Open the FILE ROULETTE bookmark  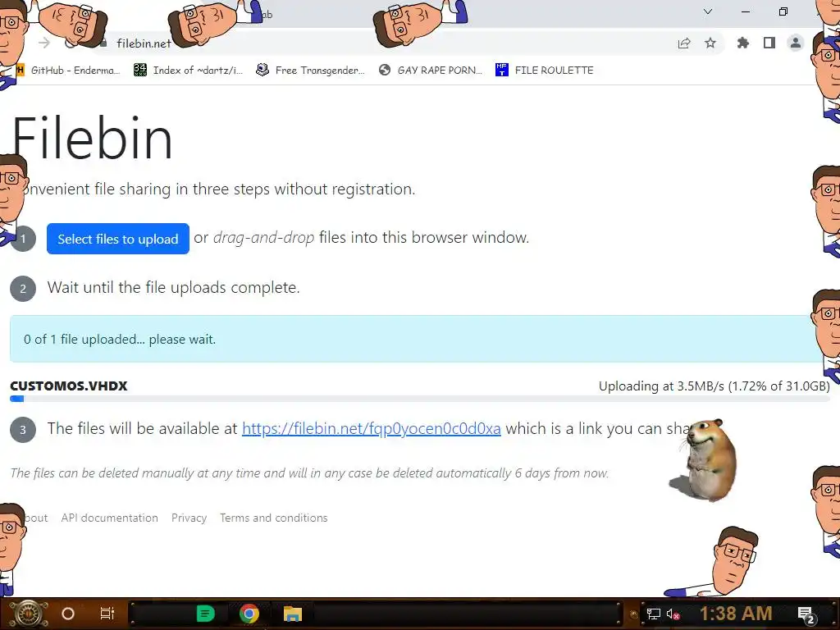click(x=545, y=71)
